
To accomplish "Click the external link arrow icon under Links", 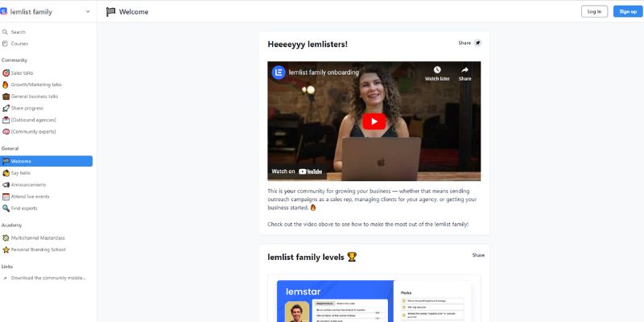I will [5, 278].
